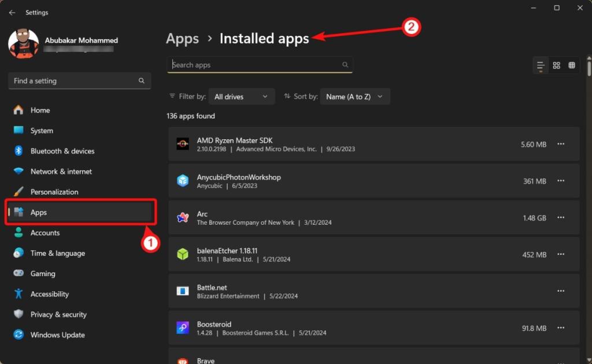Viewport: 592px width, 364px height.
Task: Click the Apps breadcrumb link
Action: tap(182, 38)
